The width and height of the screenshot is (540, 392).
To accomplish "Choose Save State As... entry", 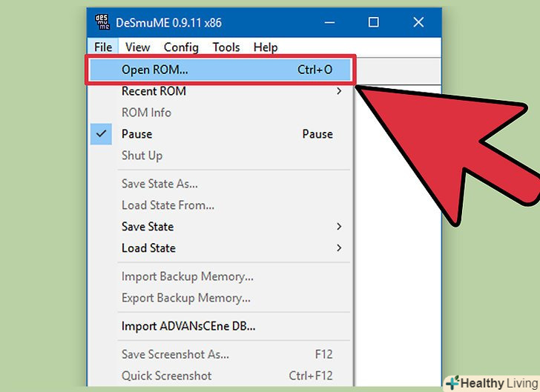I will 220,184.
